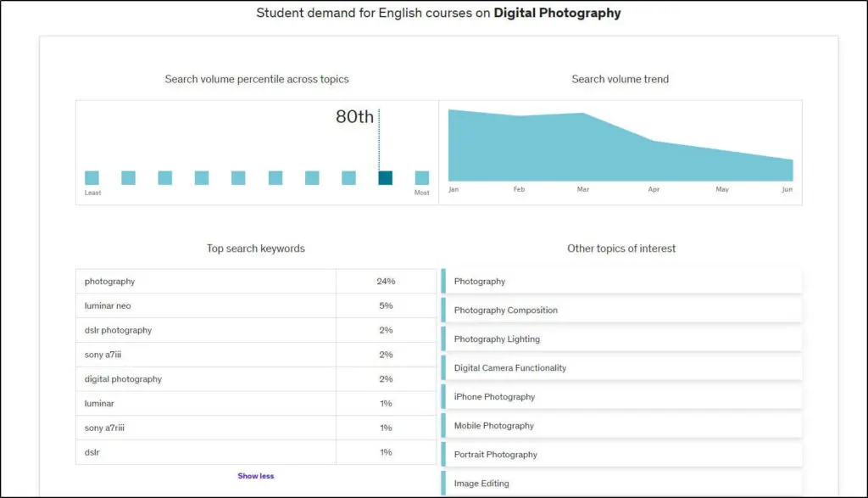Click the percentile square beside Most

(x=420, y=178)
